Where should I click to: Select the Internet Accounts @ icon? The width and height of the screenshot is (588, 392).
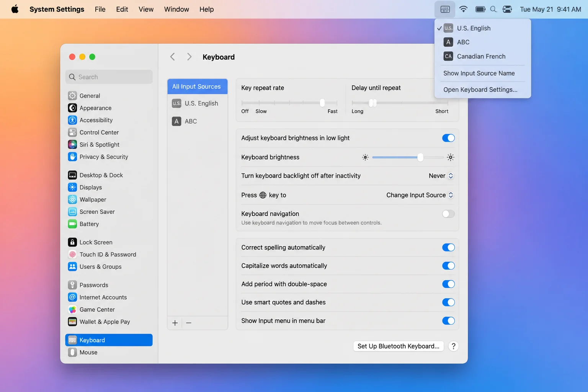click(x=72, y=297)
